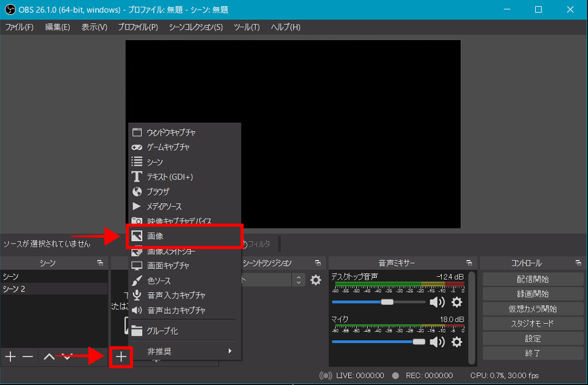Open デスクトップ音声 settings gear
Screen dimensions: 588x385
(457, 302)
